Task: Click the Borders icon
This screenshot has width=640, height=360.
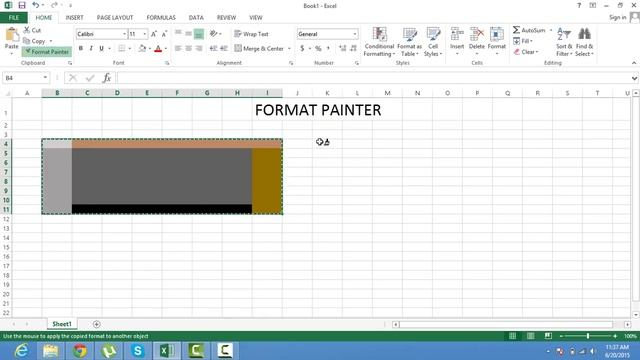Action: click(122, 49)
